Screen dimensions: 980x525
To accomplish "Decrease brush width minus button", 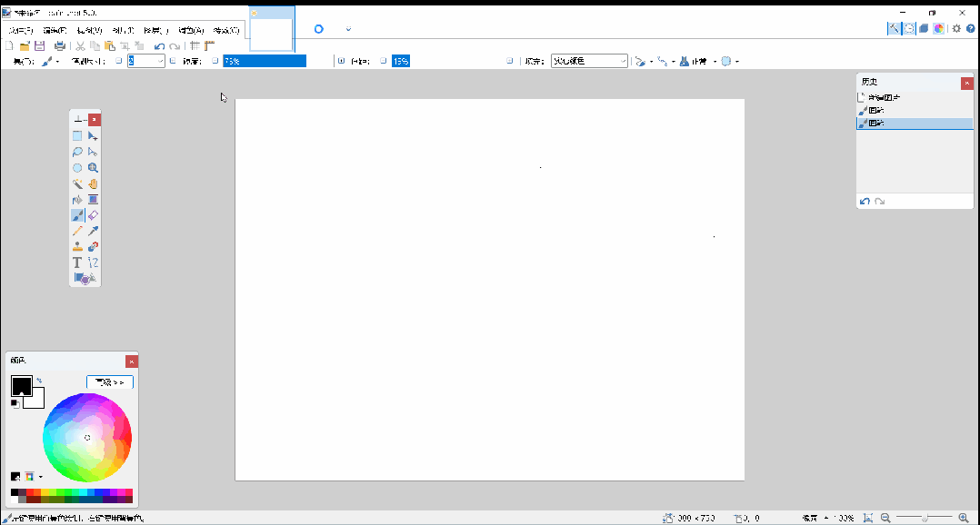I will [x=119, y=61].
